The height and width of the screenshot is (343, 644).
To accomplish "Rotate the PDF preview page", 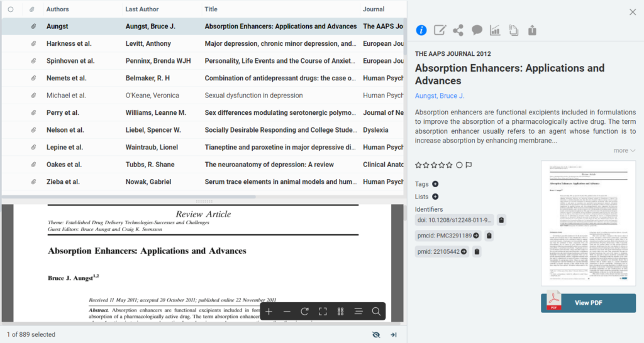I will coord(304,312).
